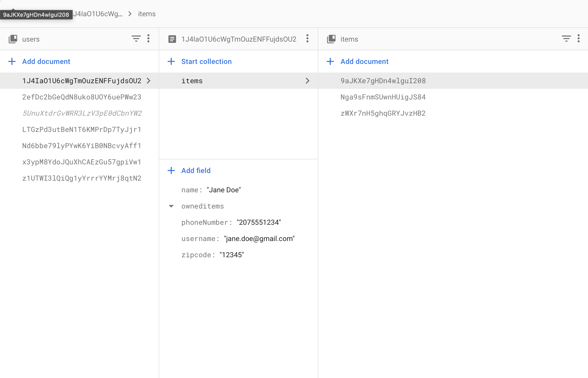Click the chevron next to selected user 1J4IaO1U6cWg
The image size is (588, 378).
point(149,81)
